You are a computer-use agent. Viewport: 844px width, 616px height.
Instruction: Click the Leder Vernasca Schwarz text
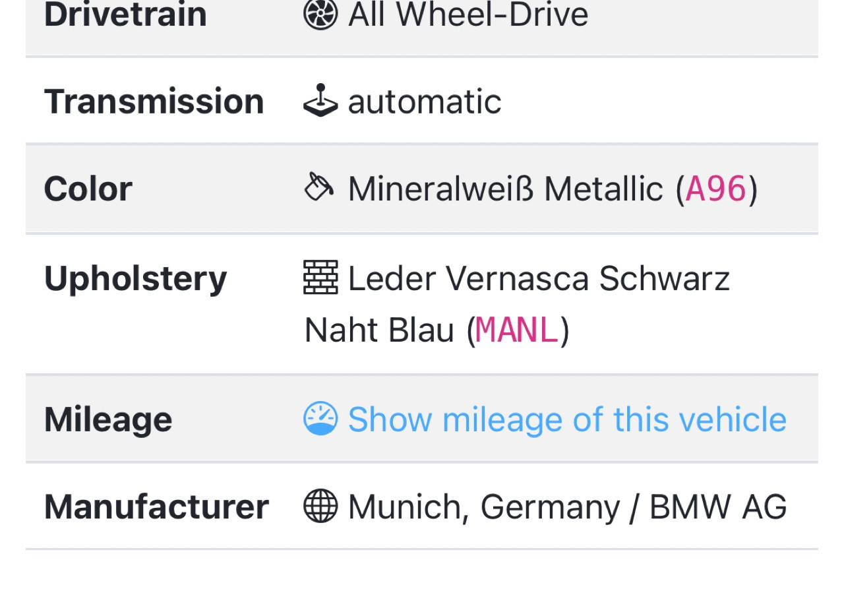[x=538, y=278]
